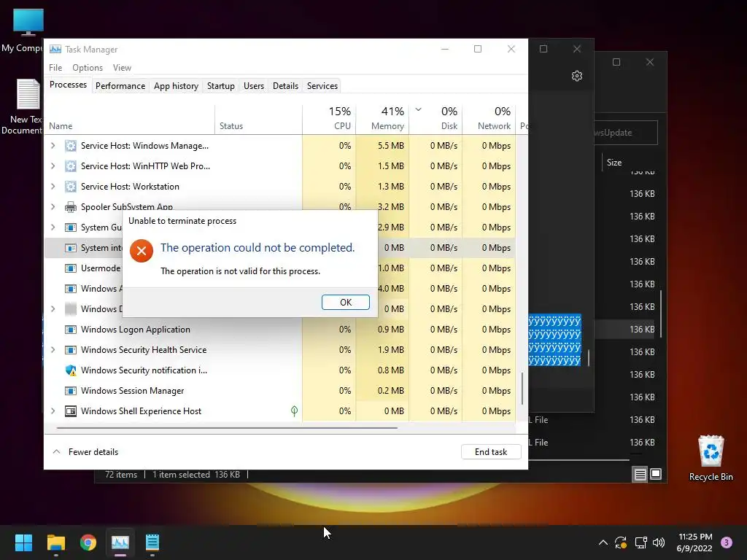Open Notepad from the taskbar
This screenshot has height=560, width=747.
tap(152, 542)
